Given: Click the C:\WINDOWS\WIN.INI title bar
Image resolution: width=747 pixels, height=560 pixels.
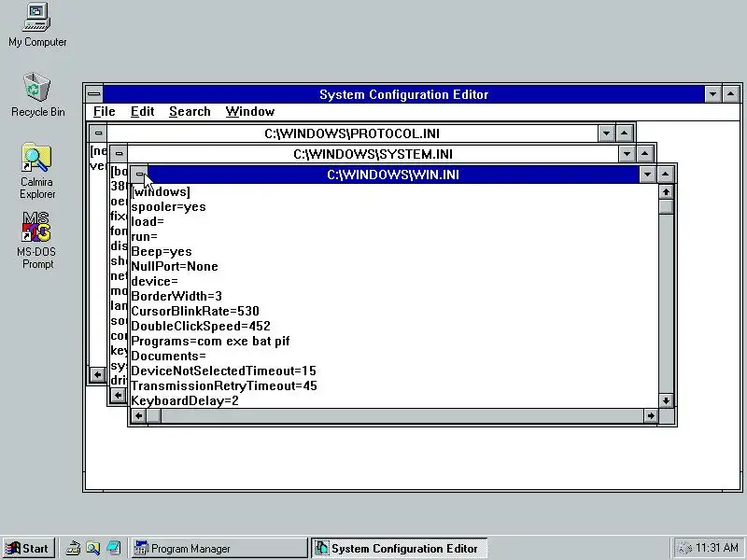Looking at the screenshot, I should (393, 175).
